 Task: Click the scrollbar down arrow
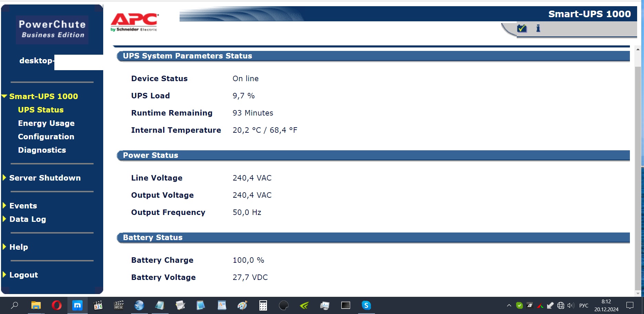point(638,293)
